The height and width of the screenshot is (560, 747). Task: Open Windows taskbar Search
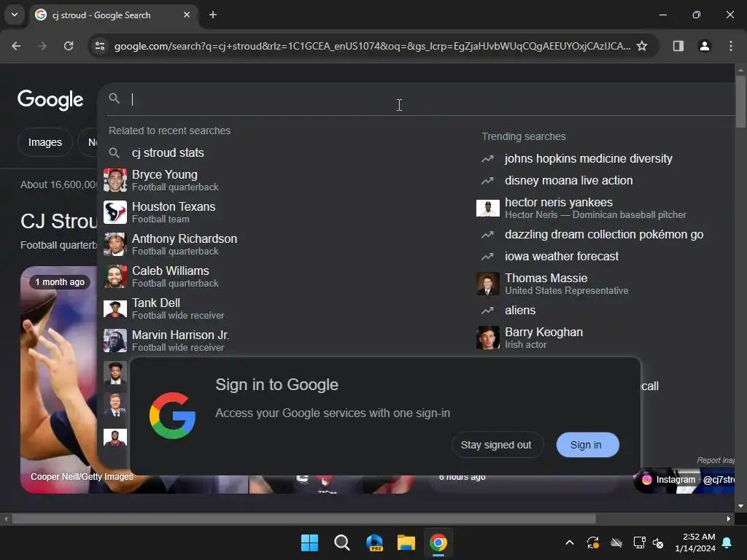[341, 542]
